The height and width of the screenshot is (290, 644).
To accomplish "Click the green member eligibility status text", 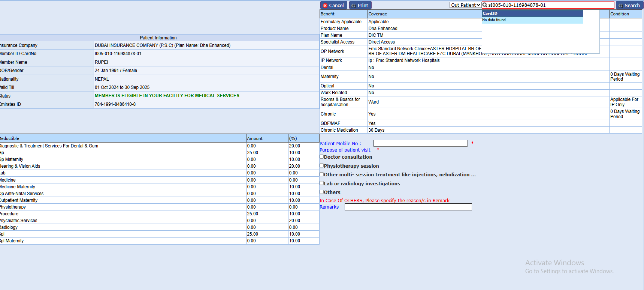I will coord(167,96).
